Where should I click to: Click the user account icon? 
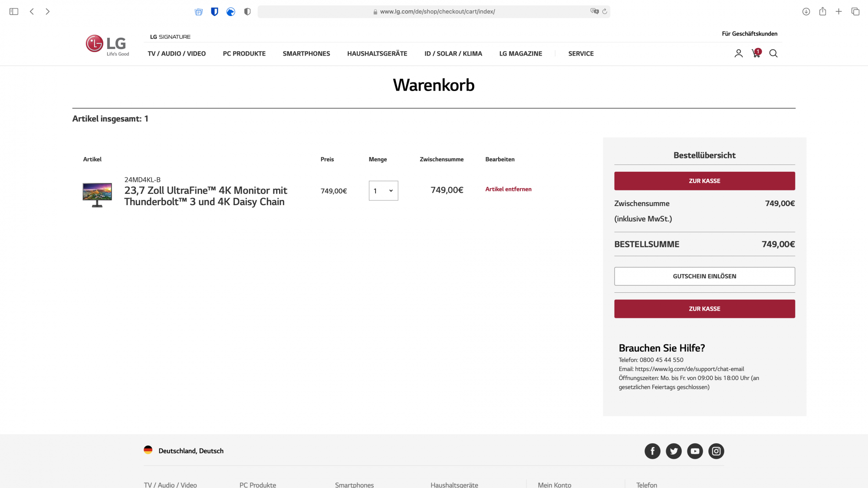coord(738,53)
